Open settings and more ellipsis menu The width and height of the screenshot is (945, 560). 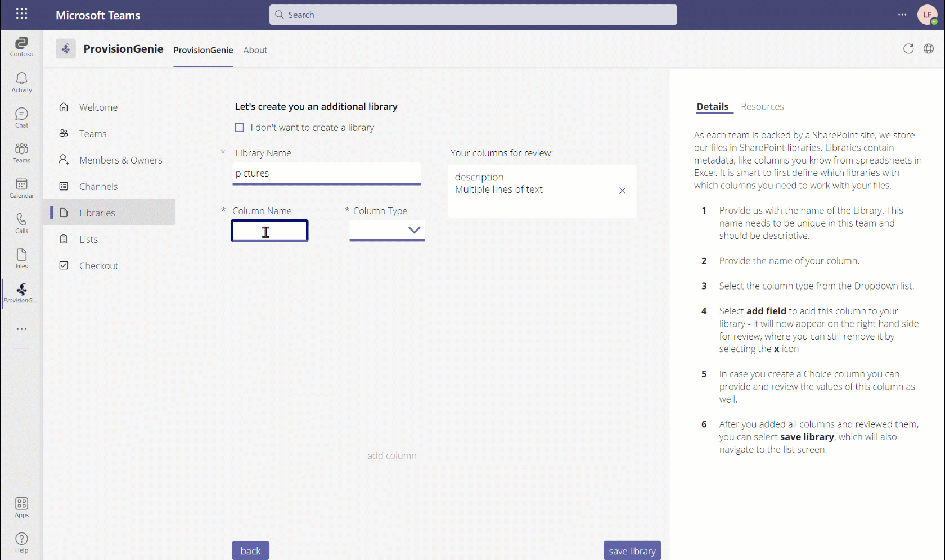902,15
